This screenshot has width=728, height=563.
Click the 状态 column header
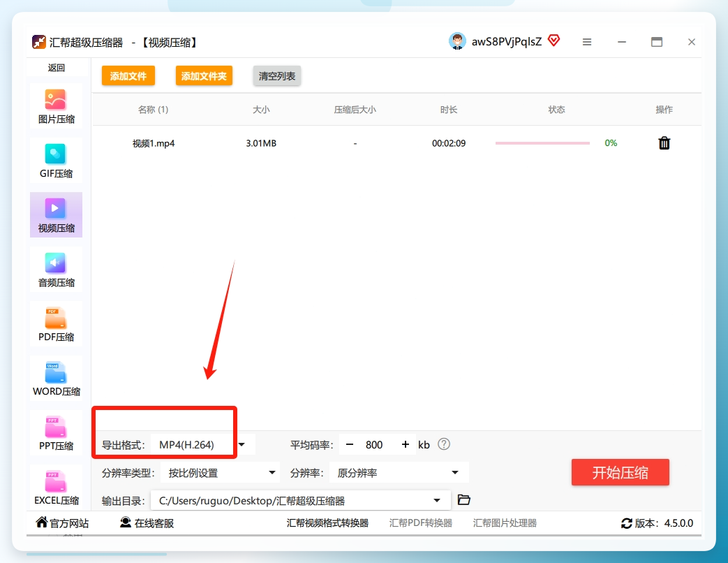tap(557, 110)
